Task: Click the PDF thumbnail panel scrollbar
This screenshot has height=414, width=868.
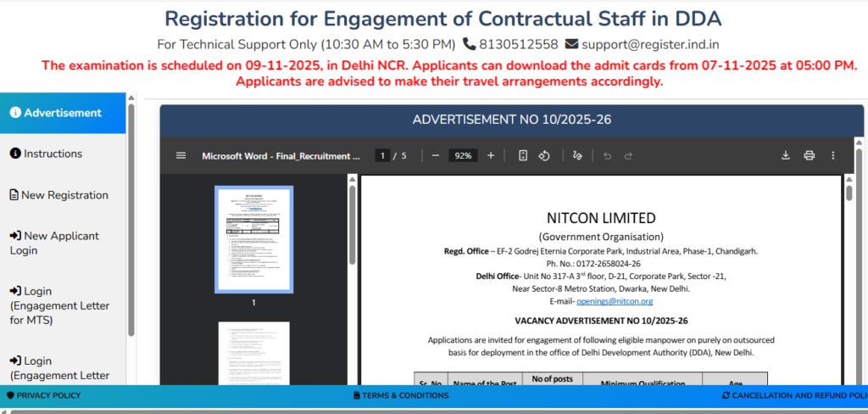Action: [x=352, y=225]
